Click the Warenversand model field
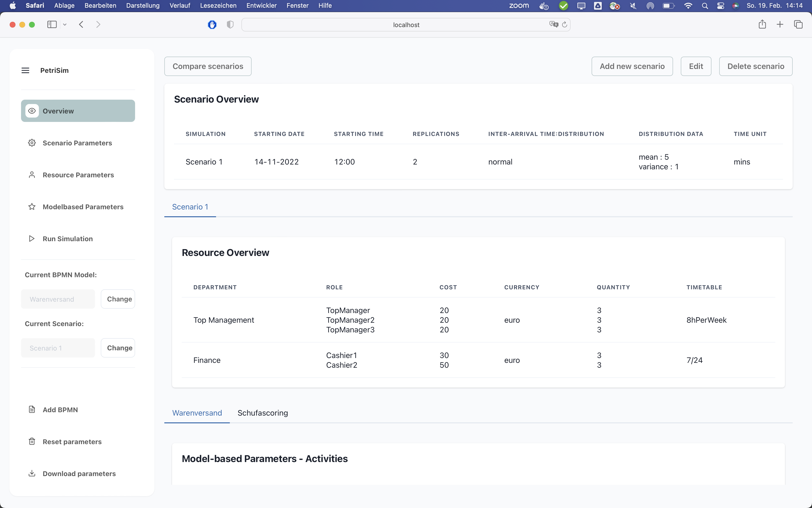Image resolution: width=812 pixels, height=508 pixels. click(x=58, y=299)
